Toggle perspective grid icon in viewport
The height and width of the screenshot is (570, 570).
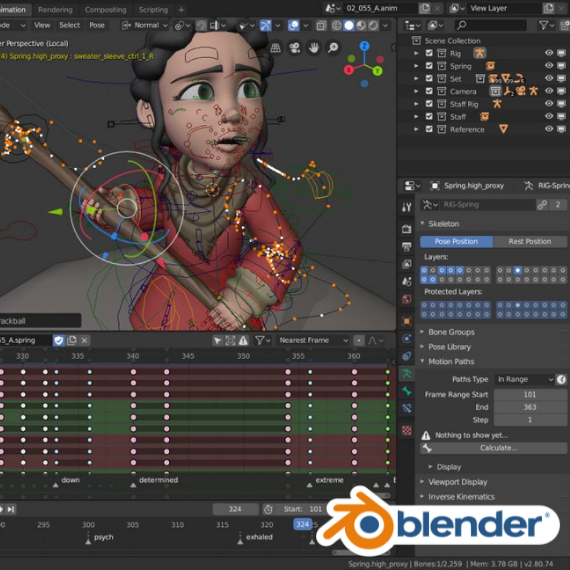point(276,47)
